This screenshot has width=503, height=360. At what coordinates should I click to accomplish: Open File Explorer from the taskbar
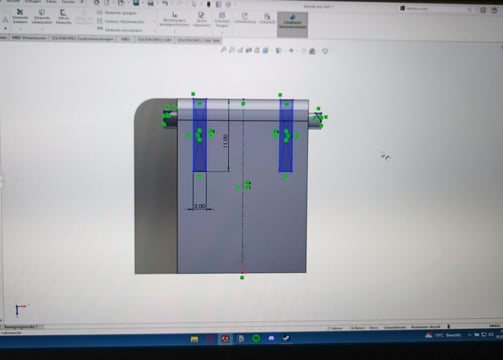pos(194,339)
